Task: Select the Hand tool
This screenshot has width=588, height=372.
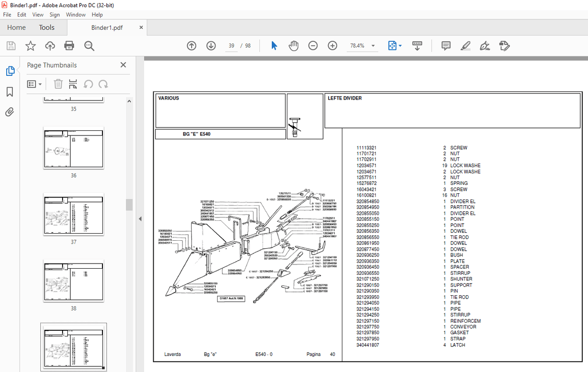Action: [294, 45]
